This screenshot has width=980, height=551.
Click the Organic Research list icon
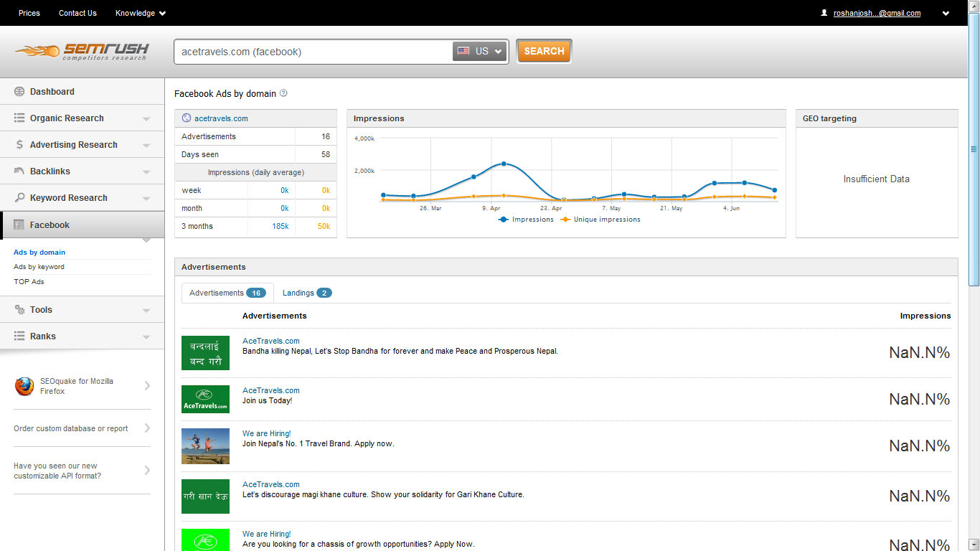click(x=19, y=118)
